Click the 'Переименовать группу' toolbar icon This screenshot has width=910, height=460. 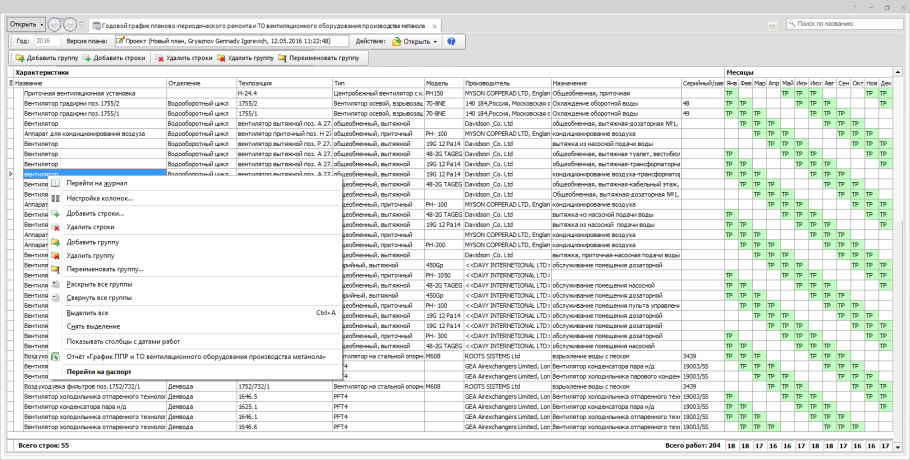pyautogui.click(x=283, y=58)
